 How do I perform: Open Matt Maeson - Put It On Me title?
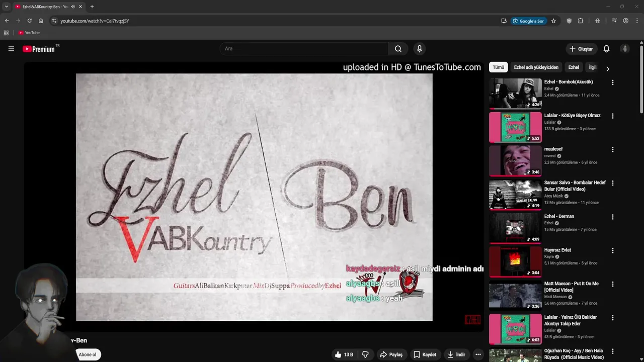(571, 287)
